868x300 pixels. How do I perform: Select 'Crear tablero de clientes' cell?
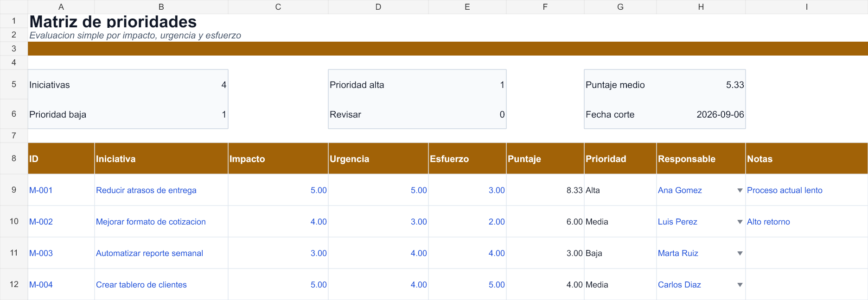(161, 285)
